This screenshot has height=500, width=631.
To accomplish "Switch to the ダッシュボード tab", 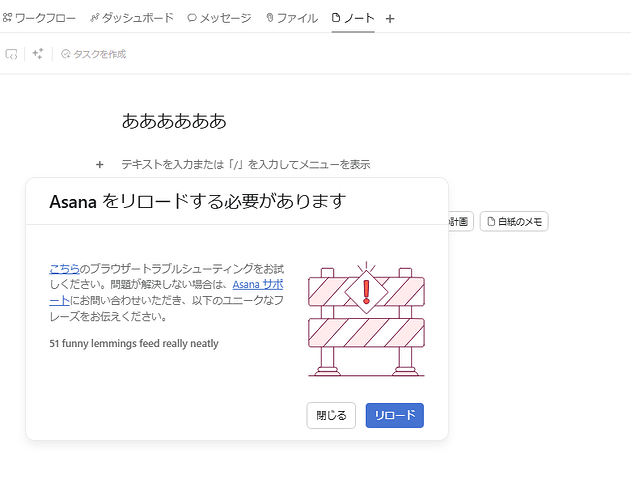I will [132, 18].
